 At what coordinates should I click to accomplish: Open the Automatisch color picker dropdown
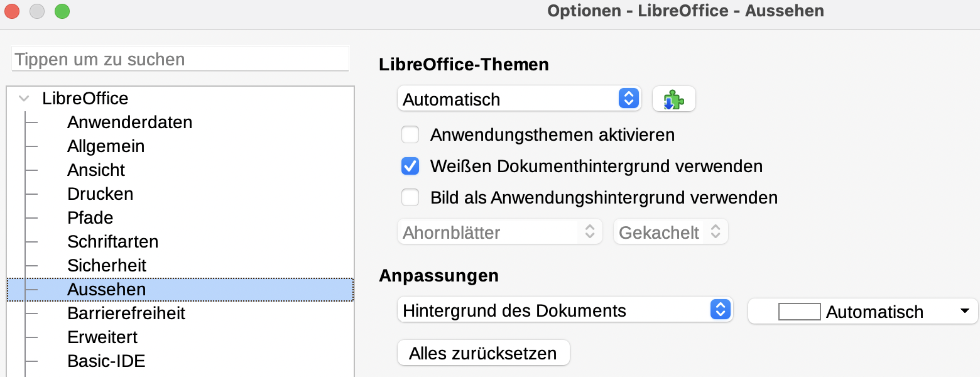(x=863, y=312)
